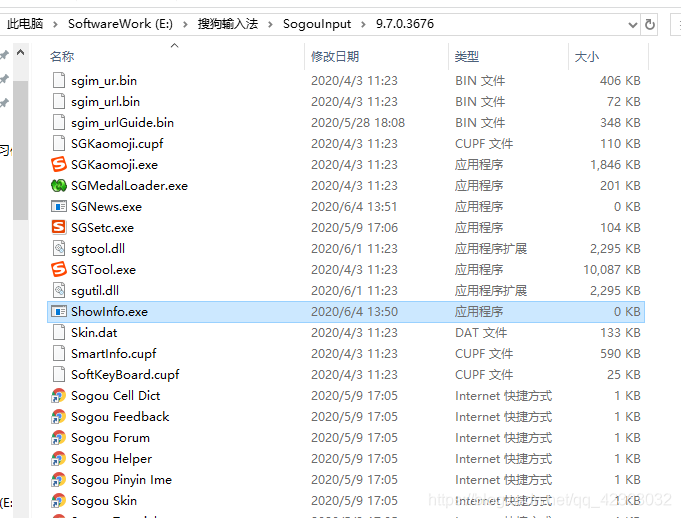Screen dimensions: 681x518
Task: Click the Sogou Forum shortcut icon
Action: (x=59, y=438)
